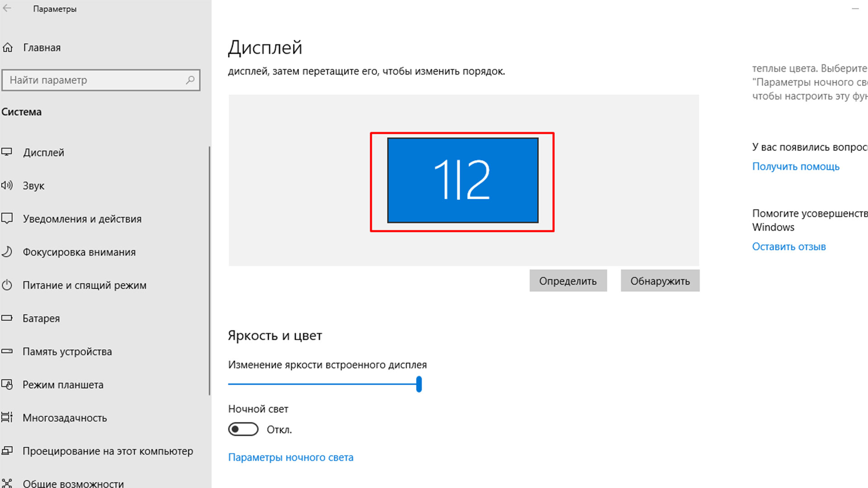Click the home icon beside Главная

[7, 47]
